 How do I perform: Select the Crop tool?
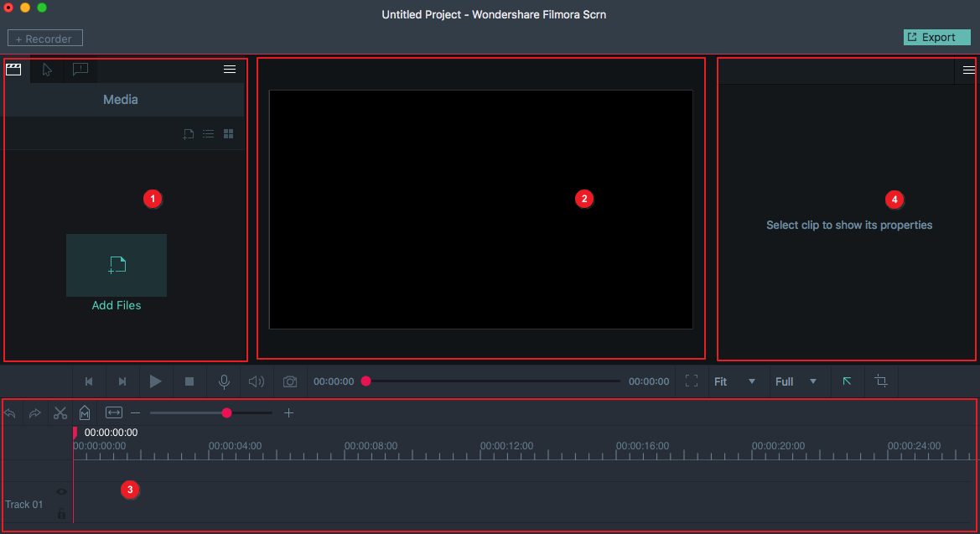(881, 381)
